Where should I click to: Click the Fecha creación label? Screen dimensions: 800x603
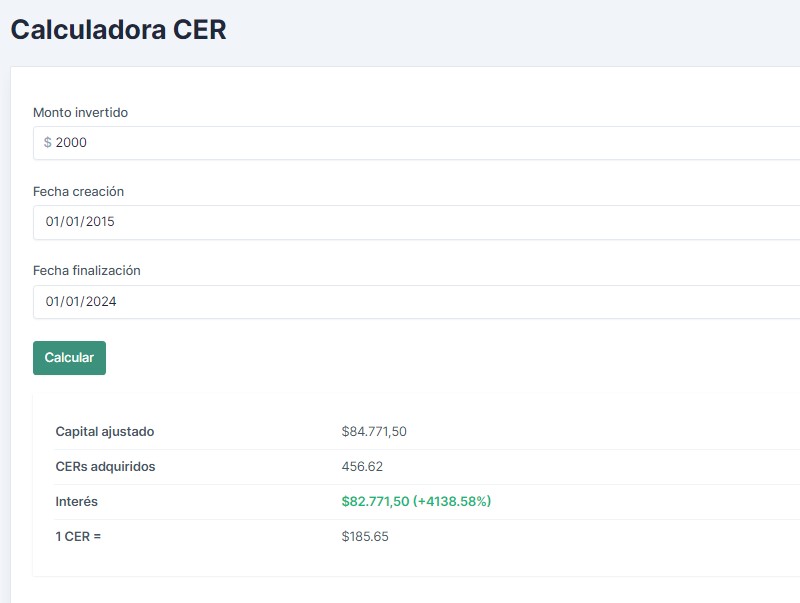pyautogui.click(x=78, y=191)
